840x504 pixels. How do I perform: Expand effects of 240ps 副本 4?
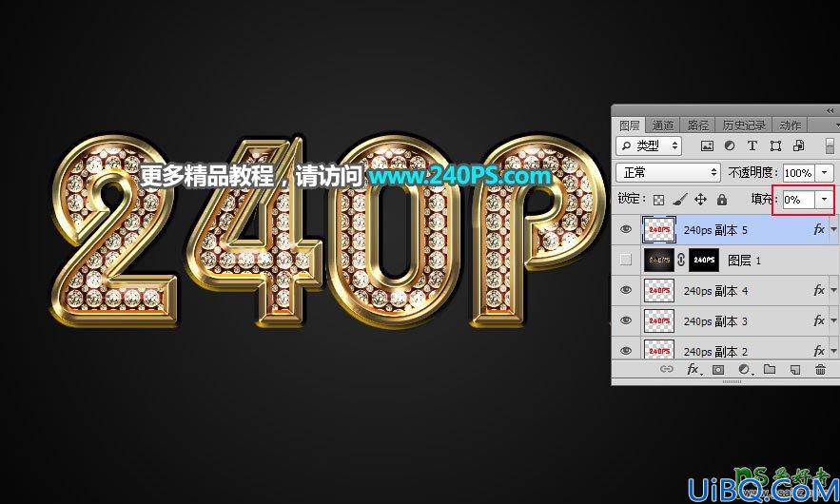(x=833, y=290)
